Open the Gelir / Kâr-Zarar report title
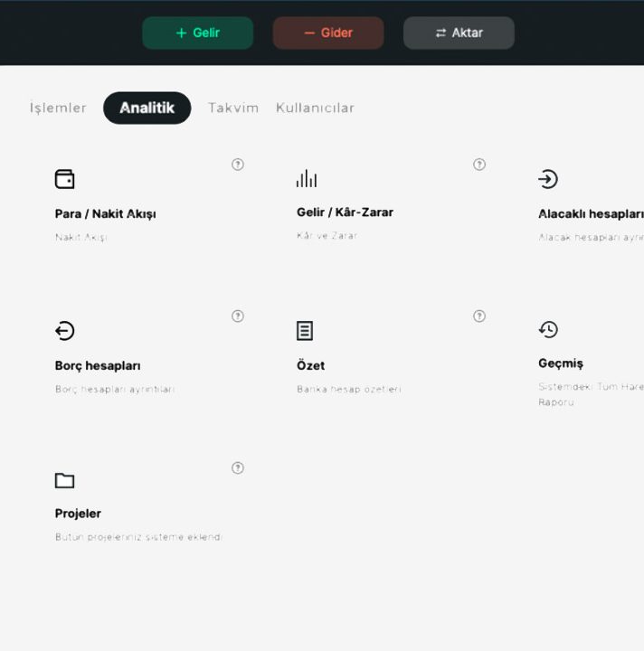 pyautogui.click(x=345, y=212)
